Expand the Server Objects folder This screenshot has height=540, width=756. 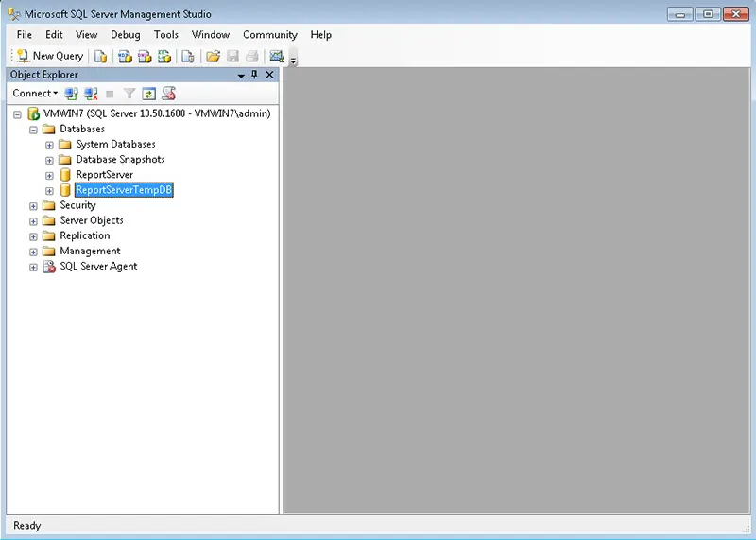[33, 221]
